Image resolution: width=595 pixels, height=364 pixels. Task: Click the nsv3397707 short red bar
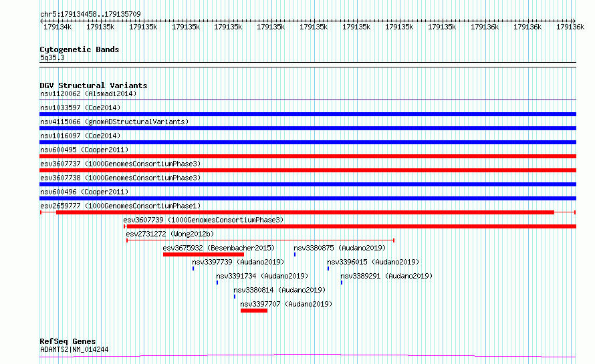pos(254,311)
